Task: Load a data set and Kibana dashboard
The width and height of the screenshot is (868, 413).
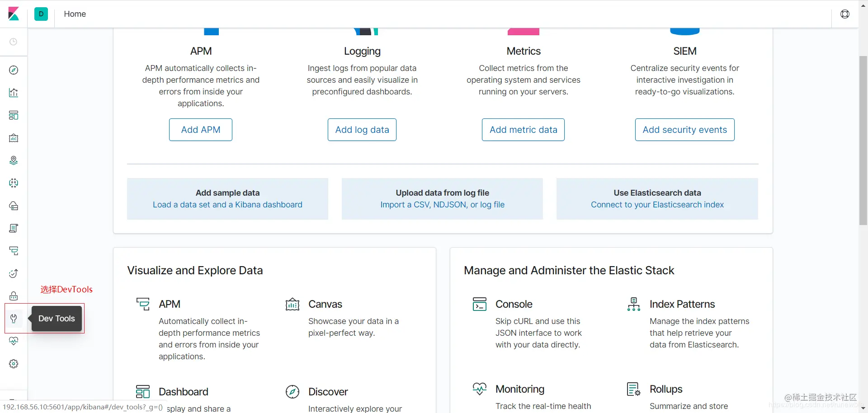Action: point(227,205)
